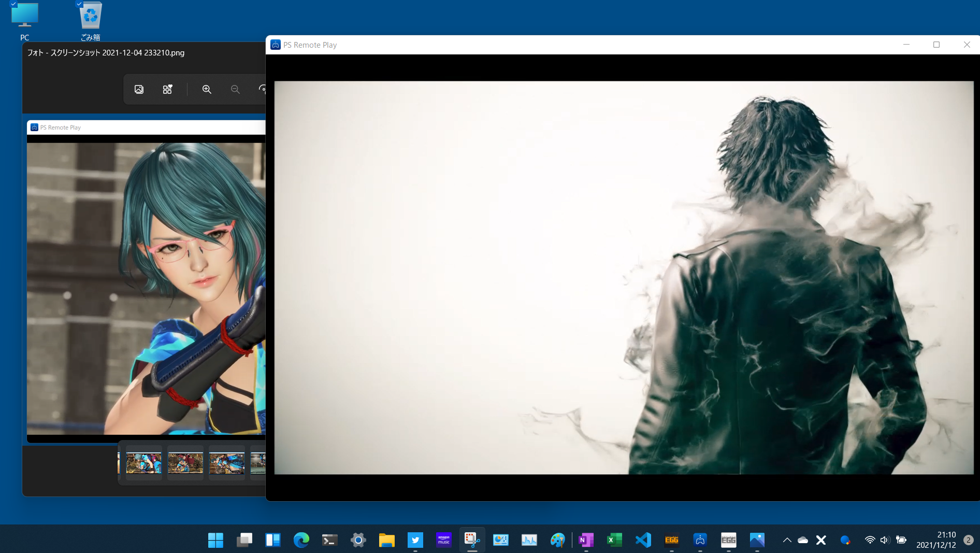Open dark EGG app on taskbar

tap(671, 540)
